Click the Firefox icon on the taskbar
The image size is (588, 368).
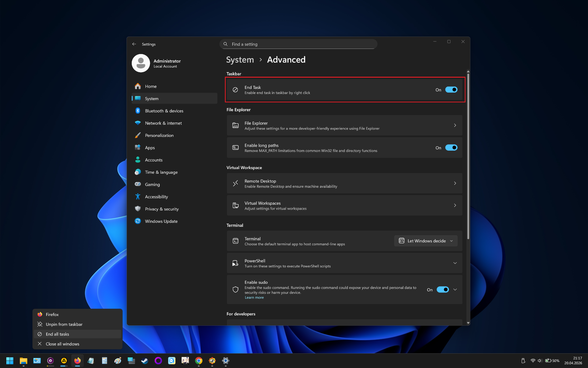point(77,361)
